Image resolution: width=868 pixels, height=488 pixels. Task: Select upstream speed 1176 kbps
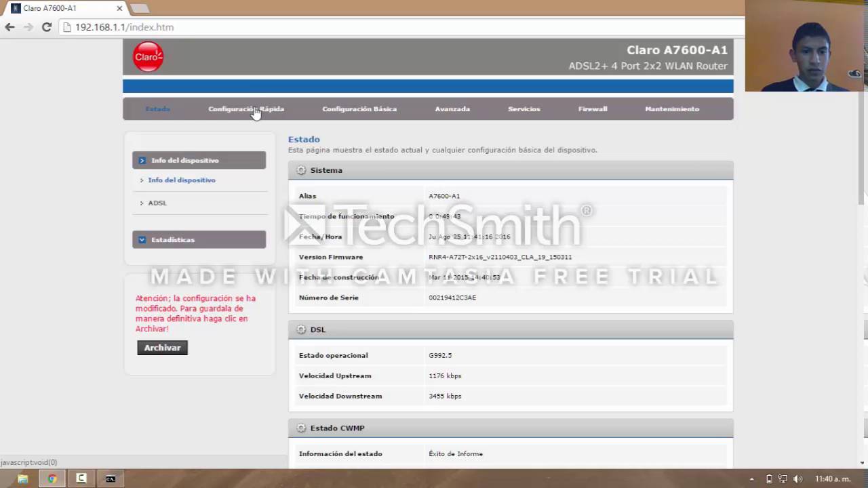(445, 375)
